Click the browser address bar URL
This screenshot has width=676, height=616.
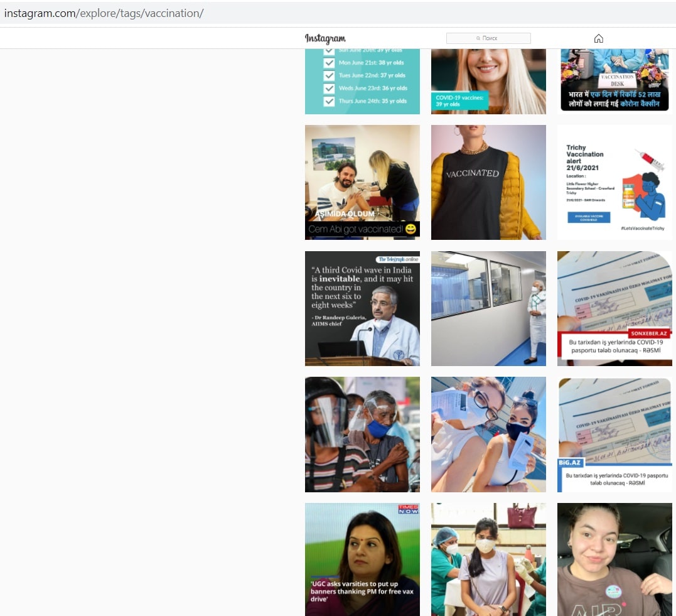pos(104,13)
